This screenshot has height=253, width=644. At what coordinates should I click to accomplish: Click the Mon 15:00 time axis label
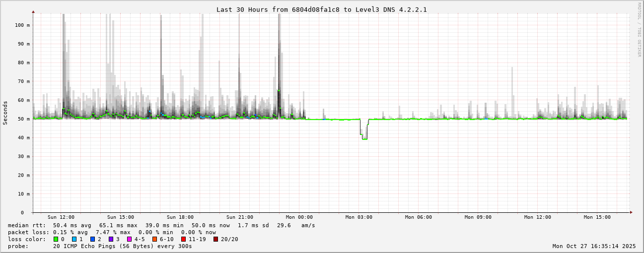pyautogui.click(x=597, y=217)
